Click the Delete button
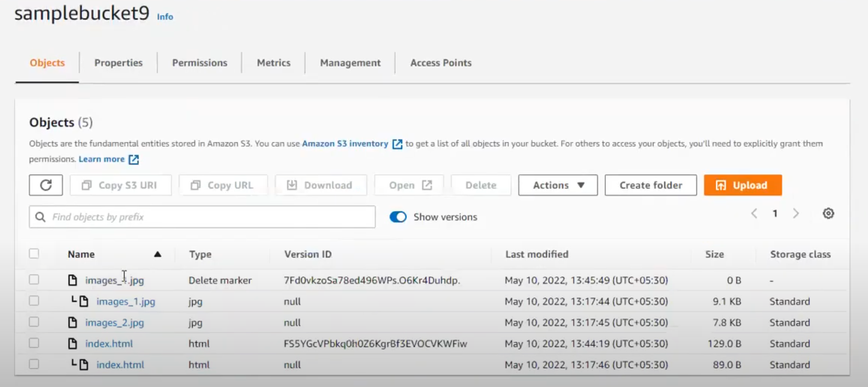Image resolution: width=868 pixels, height=387 pixels. pos(481,185)
